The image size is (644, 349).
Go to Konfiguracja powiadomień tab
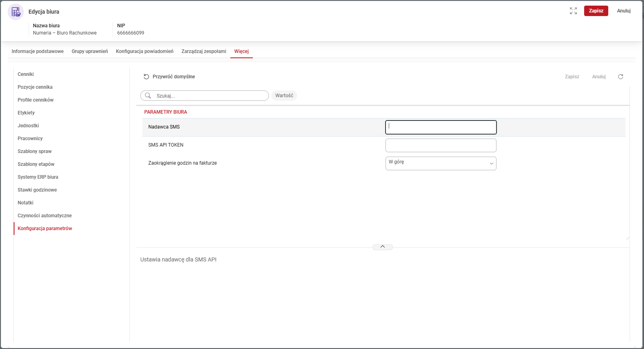tap(144, 51)
